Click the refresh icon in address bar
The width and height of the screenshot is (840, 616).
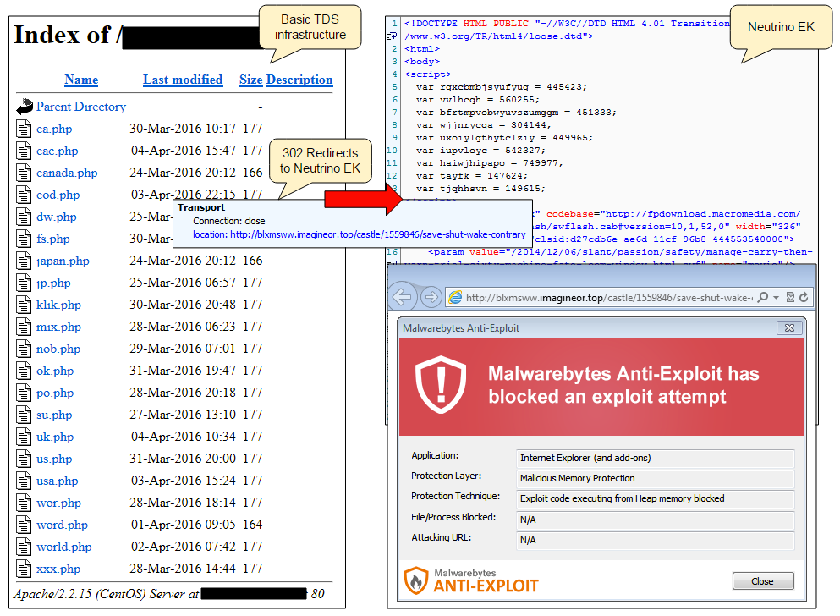pyautogui.click(x=803, y=298)
